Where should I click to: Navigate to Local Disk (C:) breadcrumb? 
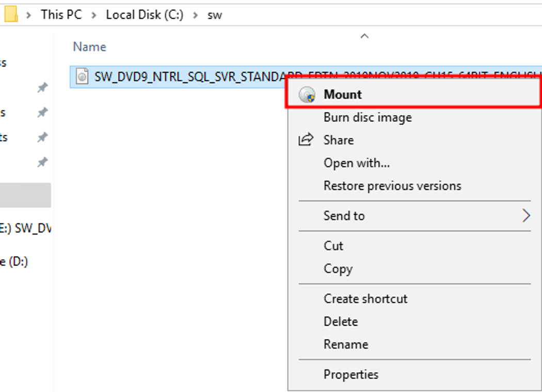(x=145, y=14)
